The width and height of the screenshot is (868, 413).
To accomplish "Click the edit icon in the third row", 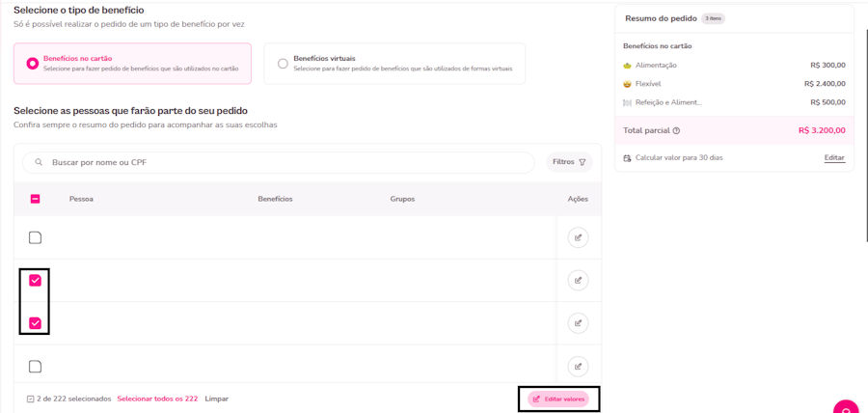I will tap(578, 323).
